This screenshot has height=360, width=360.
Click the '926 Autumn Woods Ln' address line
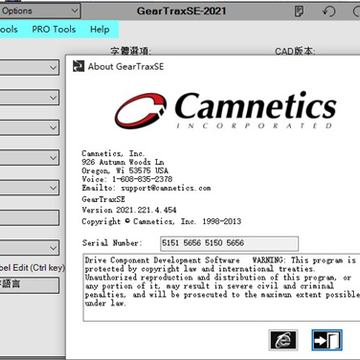[x=123, y=162]
